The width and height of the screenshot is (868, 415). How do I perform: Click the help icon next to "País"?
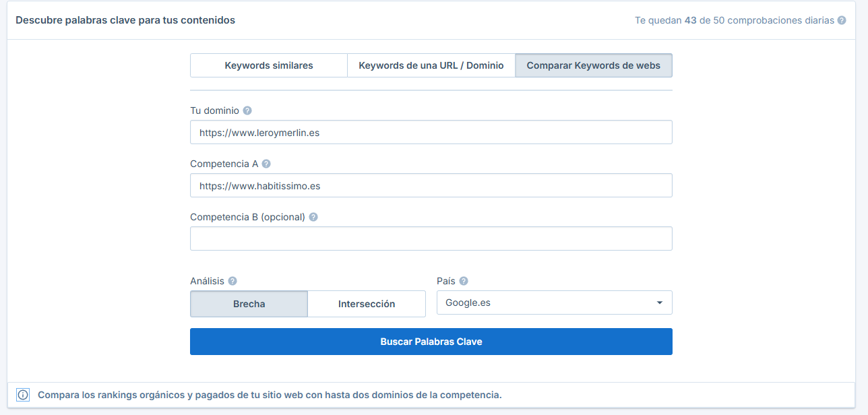coord(465,280)
